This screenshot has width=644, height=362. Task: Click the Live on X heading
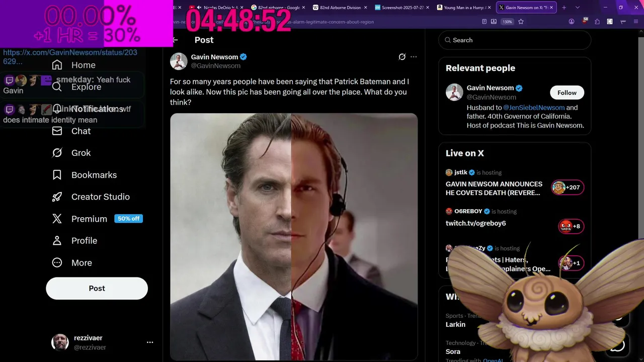pyautogui.click(x=465, y=153)
